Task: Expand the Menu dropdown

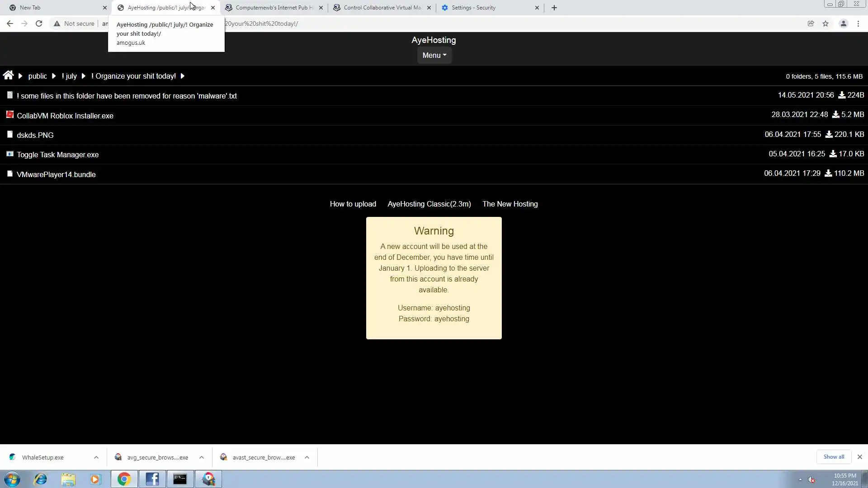Action: (434, 55)
